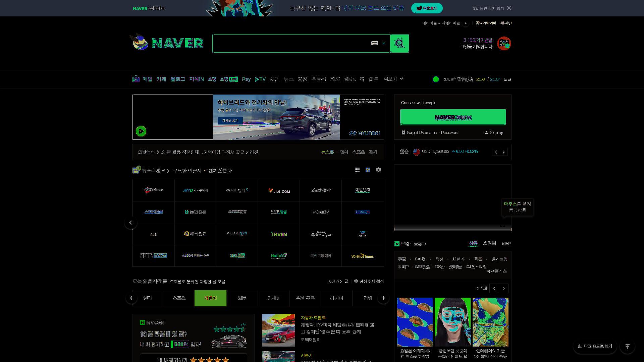
Task: Click the play button on Hyundai ad video
Action: coord(141,131)
